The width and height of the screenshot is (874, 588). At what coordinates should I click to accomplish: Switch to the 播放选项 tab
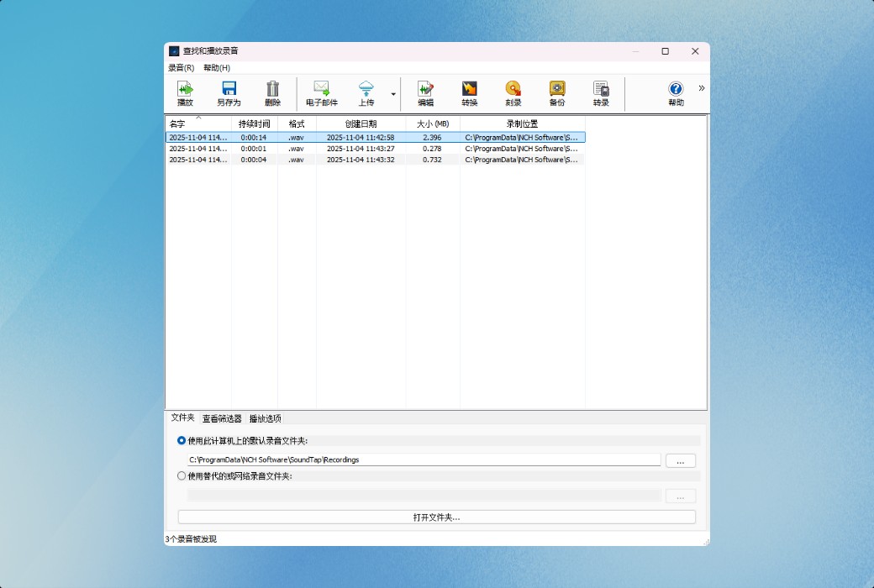coord(266,418)
